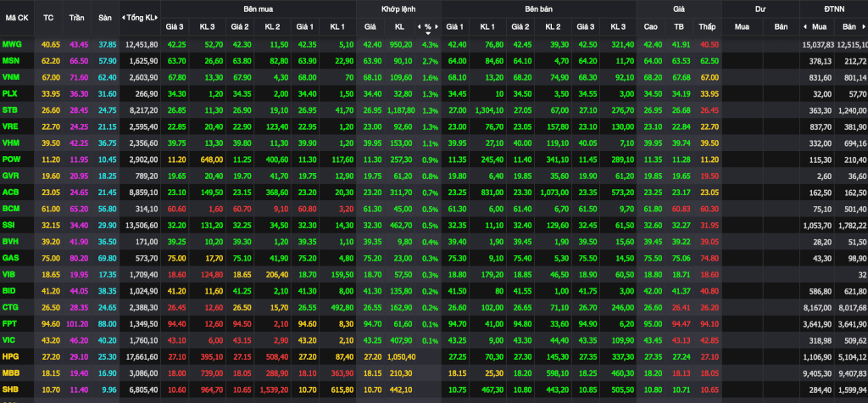Viewport: 868px width, 403px height.
Task: Click the left arrow before ĐTNN Mua header
Action: [x=804, y=26]
